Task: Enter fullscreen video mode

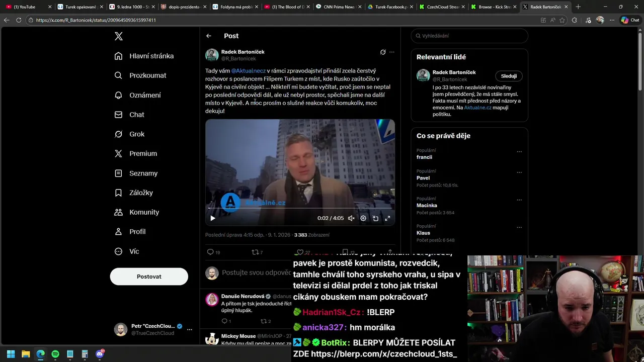Action: point(387,218)
